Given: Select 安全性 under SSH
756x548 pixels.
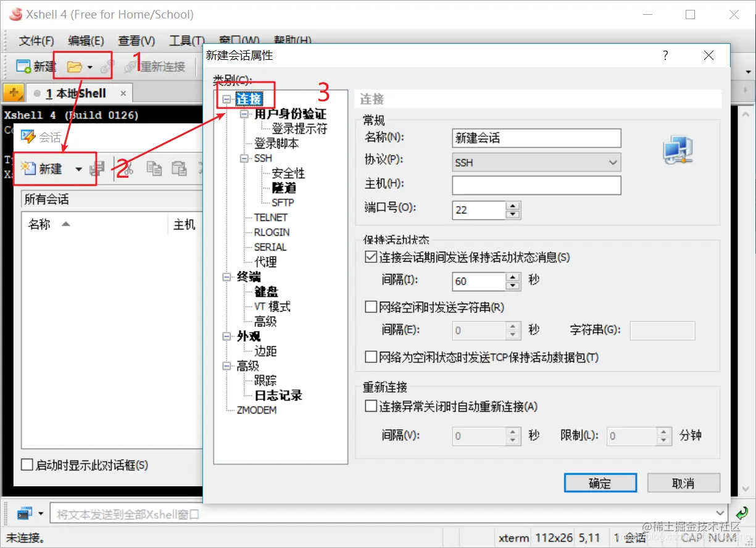Looking at the screenshot, I should pos(288,173).
